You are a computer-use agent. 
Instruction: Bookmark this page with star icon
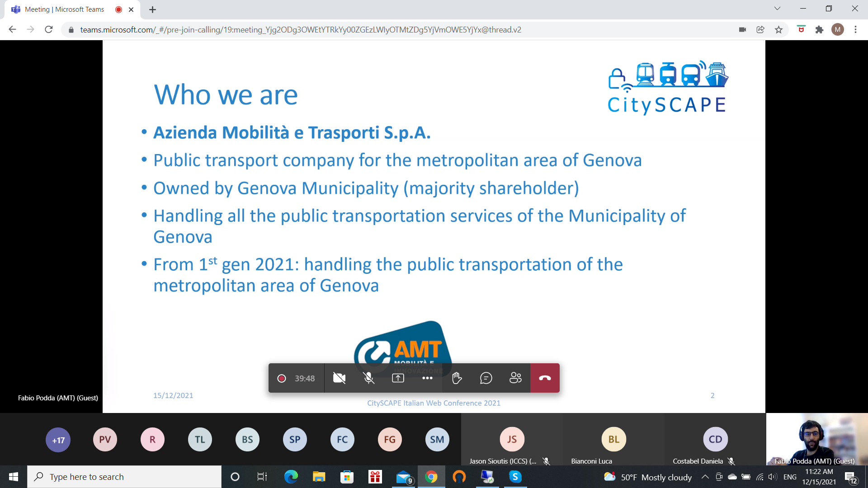tap(778, 30)
